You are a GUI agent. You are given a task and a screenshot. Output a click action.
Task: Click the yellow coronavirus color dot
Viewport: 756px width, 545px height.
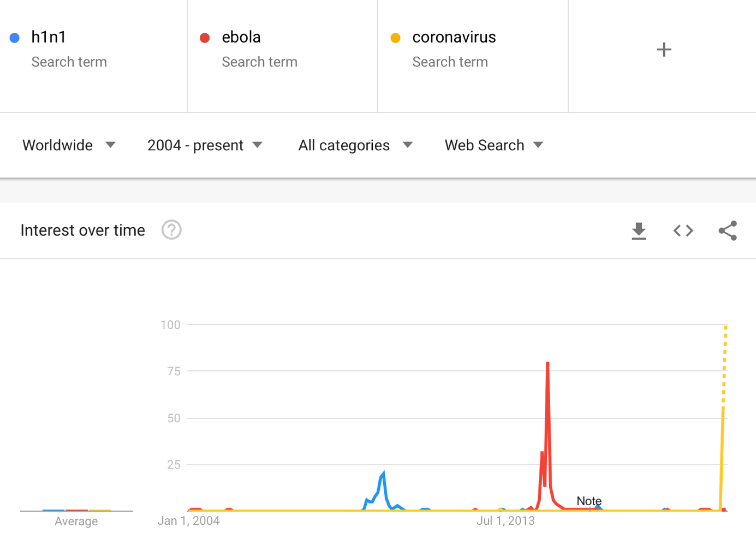pyautogui.click(x=395, y=38)
